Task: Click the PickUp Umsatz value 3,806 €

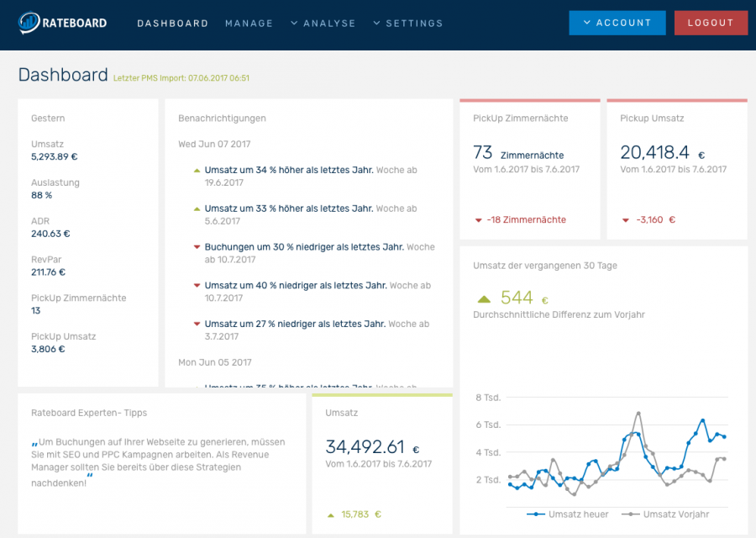Action: [48, 349]
